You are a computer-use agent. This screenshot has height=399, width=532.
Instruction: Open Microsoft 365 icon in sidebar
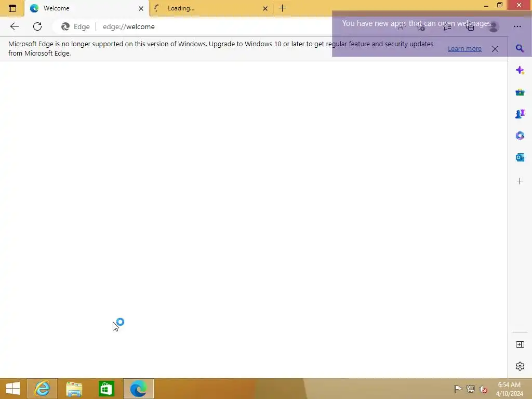tap(520, 136)
